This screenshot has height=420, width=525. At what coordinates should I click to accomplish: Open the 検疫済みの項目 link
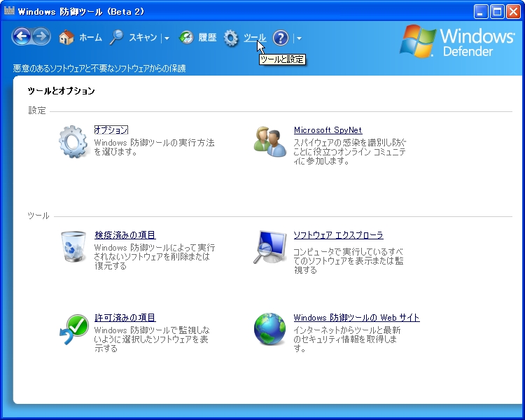click(x=125, y=235)
